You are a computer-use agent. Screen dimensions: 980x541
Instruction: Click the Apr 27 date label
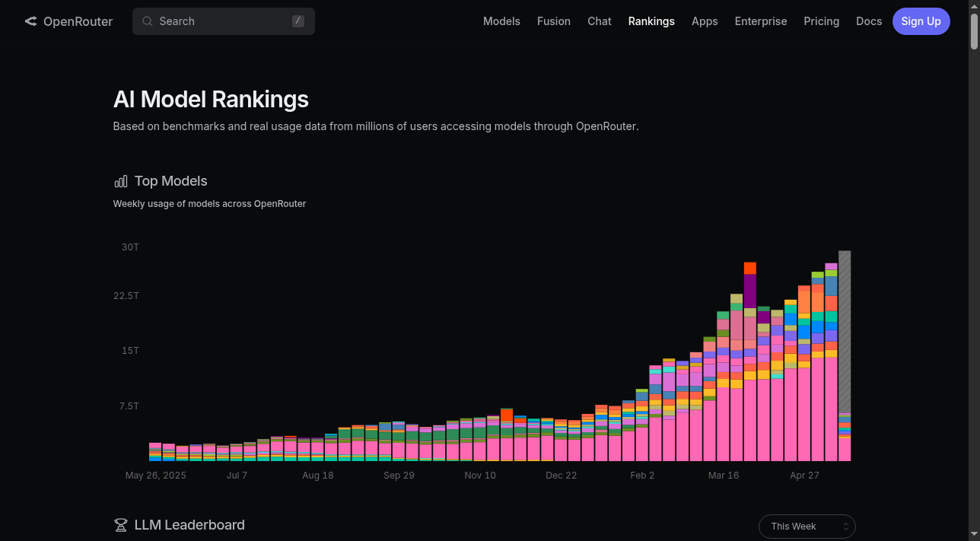[804, 476]
